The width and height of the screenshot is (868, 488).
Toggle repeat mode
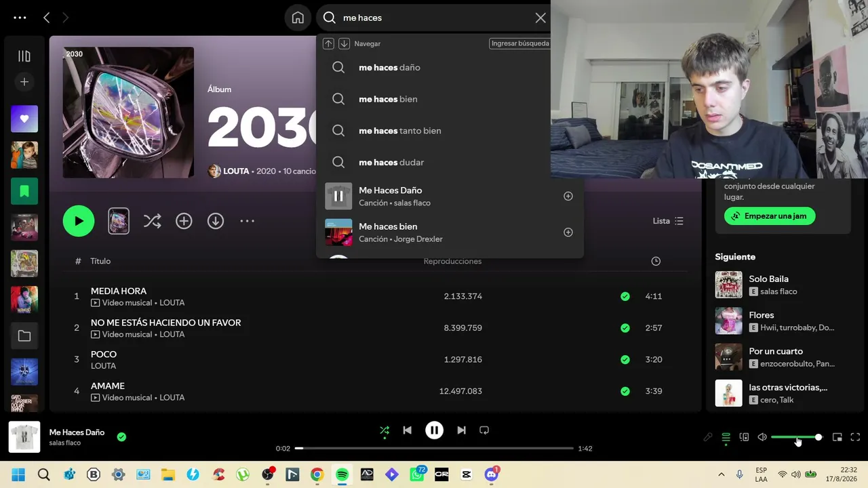coord(484,430)
